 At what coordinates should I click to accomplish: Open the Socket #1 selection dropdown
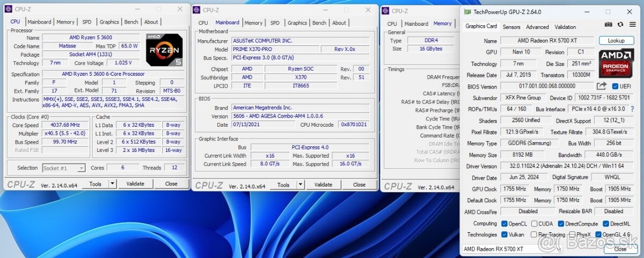point(63,168)
